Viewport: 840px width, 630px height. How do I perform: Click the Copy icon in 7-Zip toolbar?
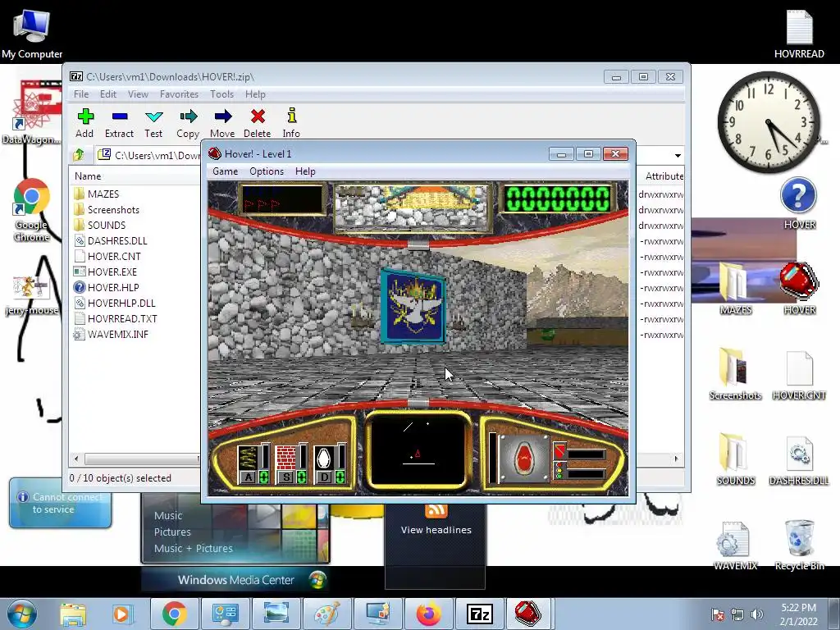[188, 123]
